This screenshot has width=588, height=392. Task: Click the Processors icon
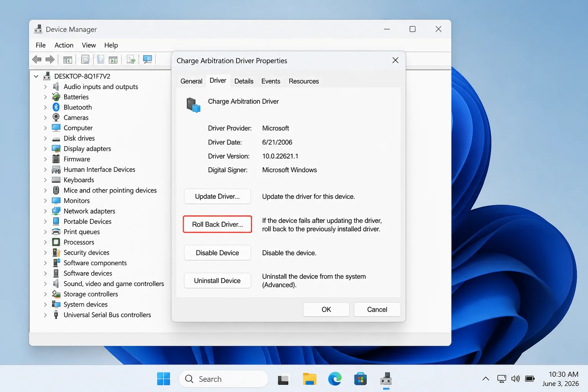click(x=56, y=242)
